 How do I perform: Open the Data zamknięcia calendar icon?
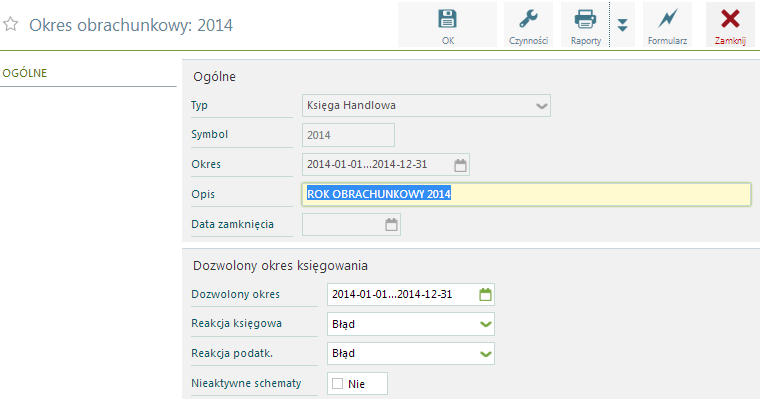coord(391,225)
